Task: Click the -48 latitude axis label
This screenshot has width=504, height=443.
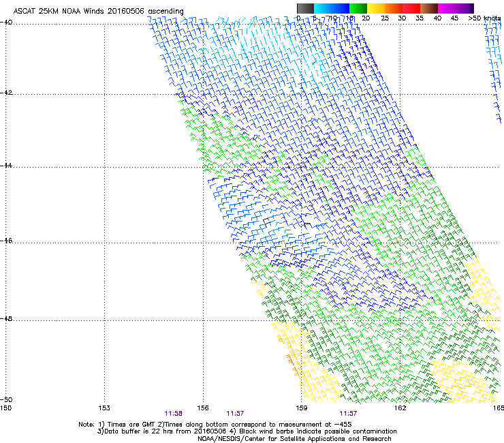Action: (6, 318)
